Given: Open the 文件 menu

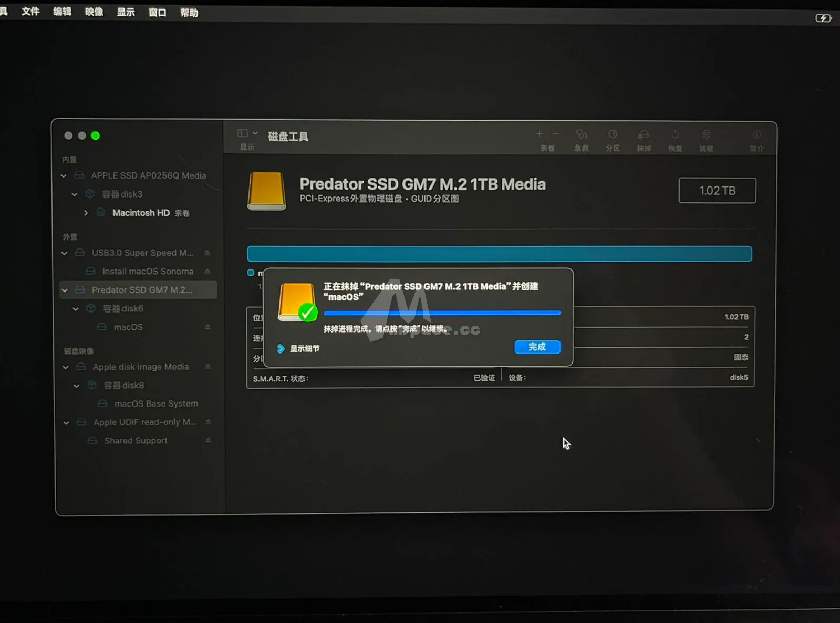Looking at the screenshot, I should (x=30, y=12).
